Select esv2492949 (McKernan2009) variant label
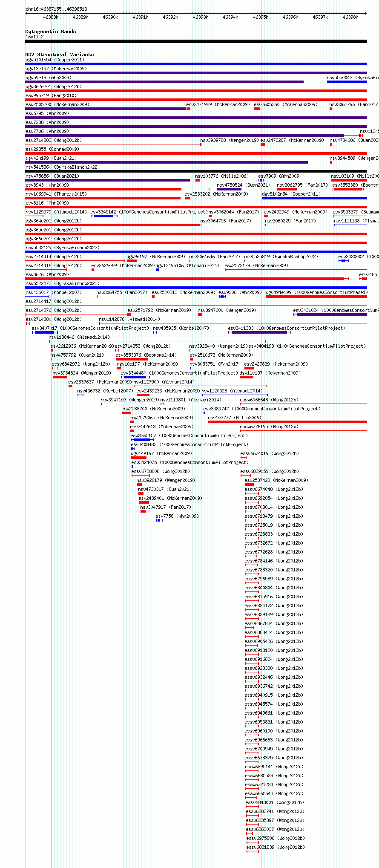 pyautogui.click(x=296, y=212)
